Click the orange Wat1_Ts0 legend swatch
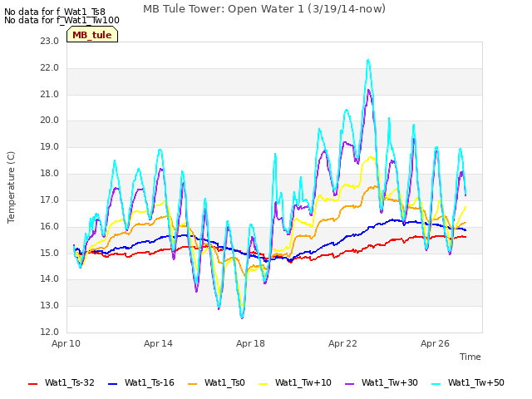The image size is (532, 399). (x=192, y=384)
